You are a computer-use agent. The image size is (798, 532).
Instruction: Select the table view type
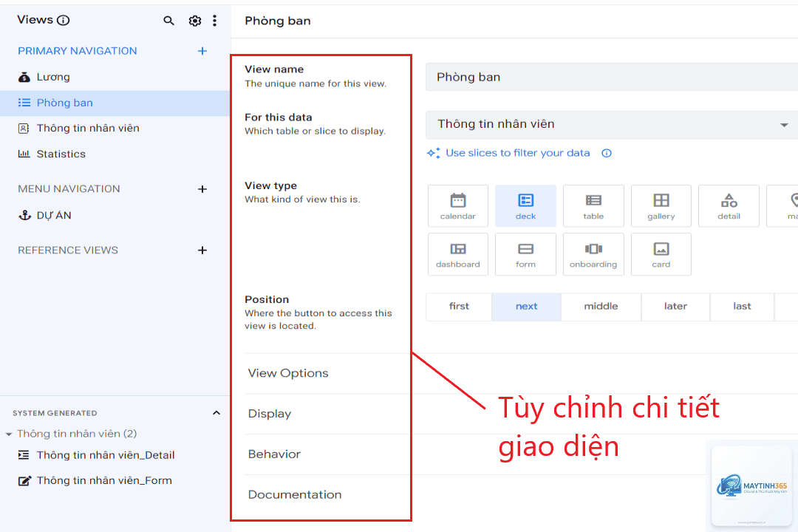(593, 205)
